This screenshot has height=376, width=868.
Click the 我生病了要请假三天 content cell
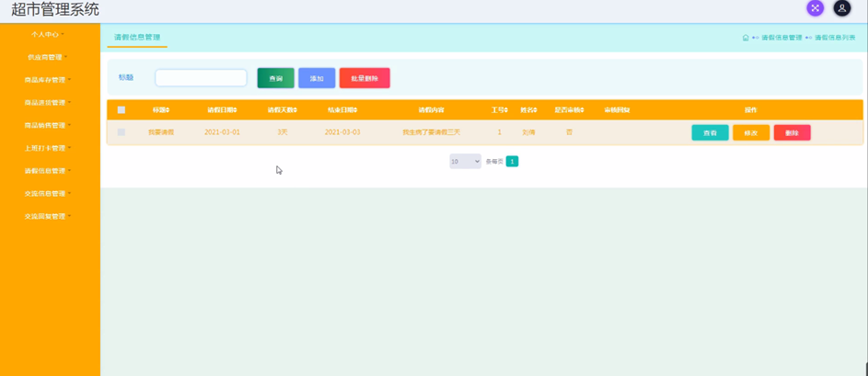click(x=431, y=132)
